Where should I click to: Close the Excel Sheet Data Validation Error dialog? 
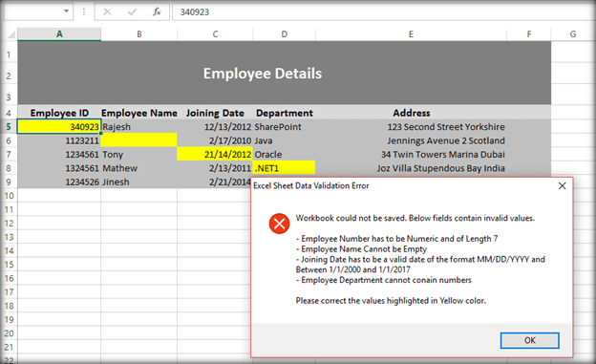(563, 185)
